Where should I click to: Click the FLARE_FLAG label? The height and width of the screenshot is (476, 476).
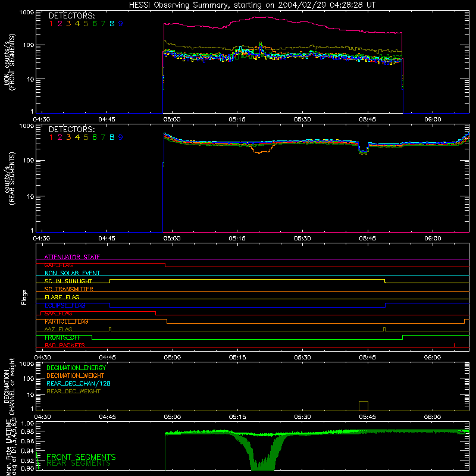pyautogui.click(x=62, y=297)
